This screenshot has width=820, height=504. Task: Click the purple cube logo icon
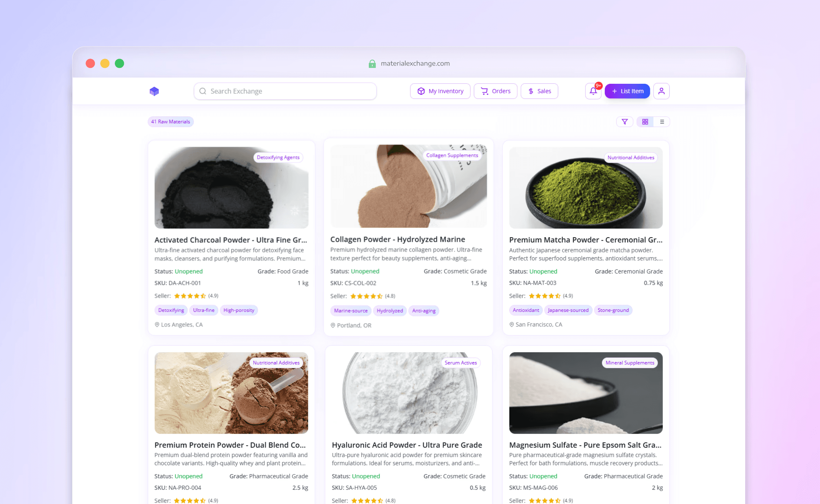154,91
